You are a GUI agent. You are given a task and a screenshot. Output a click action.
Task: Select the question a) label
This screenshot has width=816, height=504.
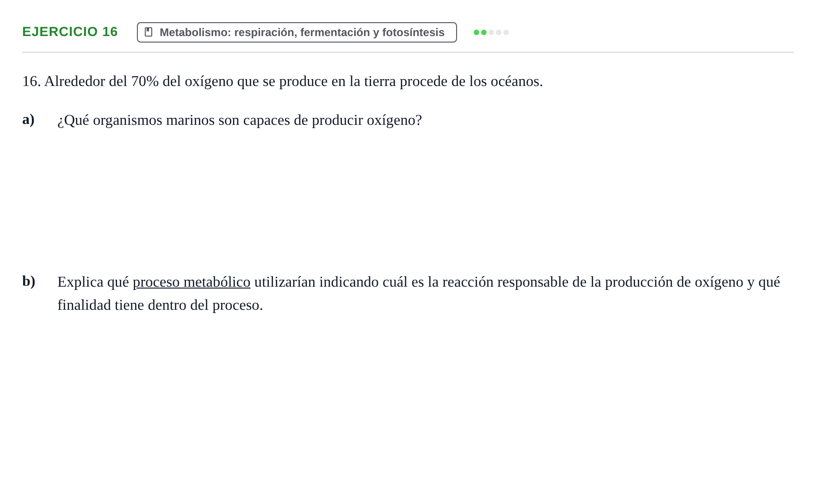pyautogui.click(x=28, y=119)
